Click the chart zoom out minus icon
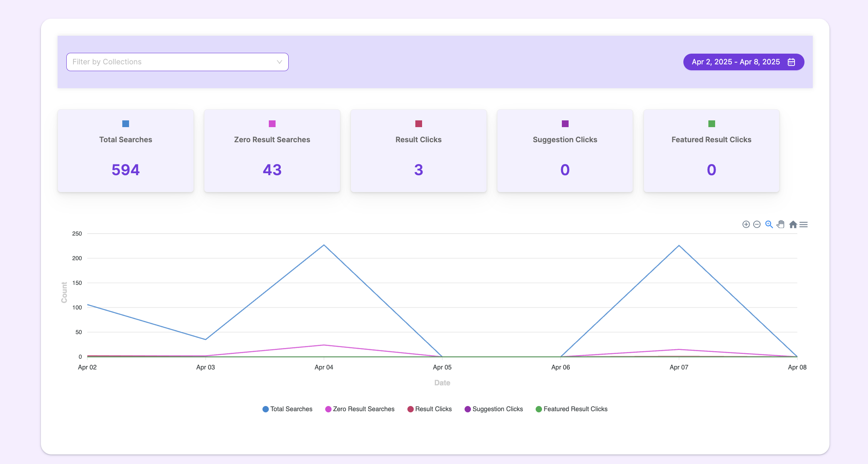 (x=757, y=224)
